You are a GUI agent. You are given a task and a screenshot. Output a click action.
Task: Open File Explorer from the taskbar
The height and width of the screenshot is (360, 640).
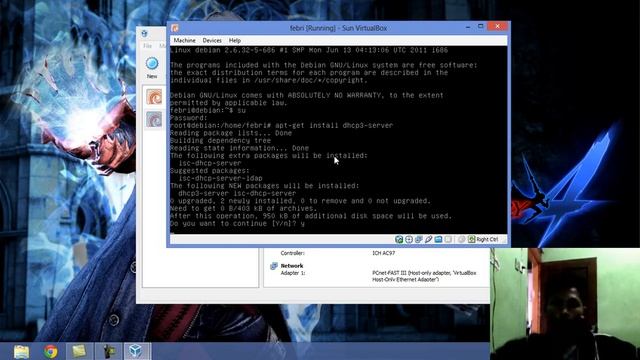21,351
